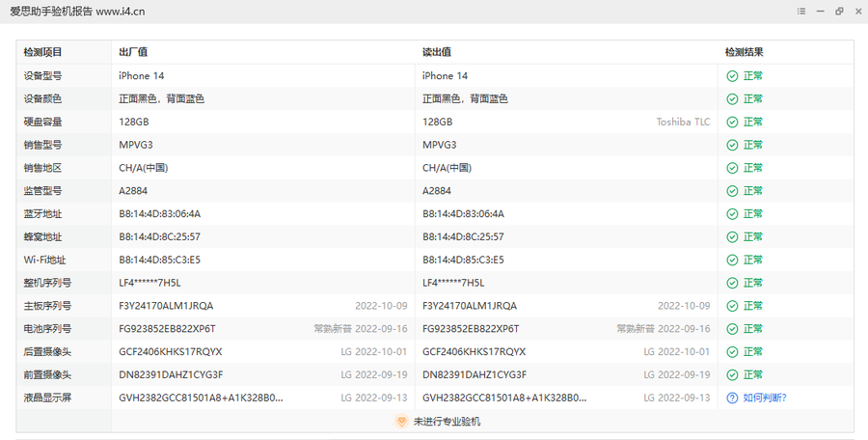Click window title 爱思助手验机报告 www.i4.cn

[x=77, y=11]
